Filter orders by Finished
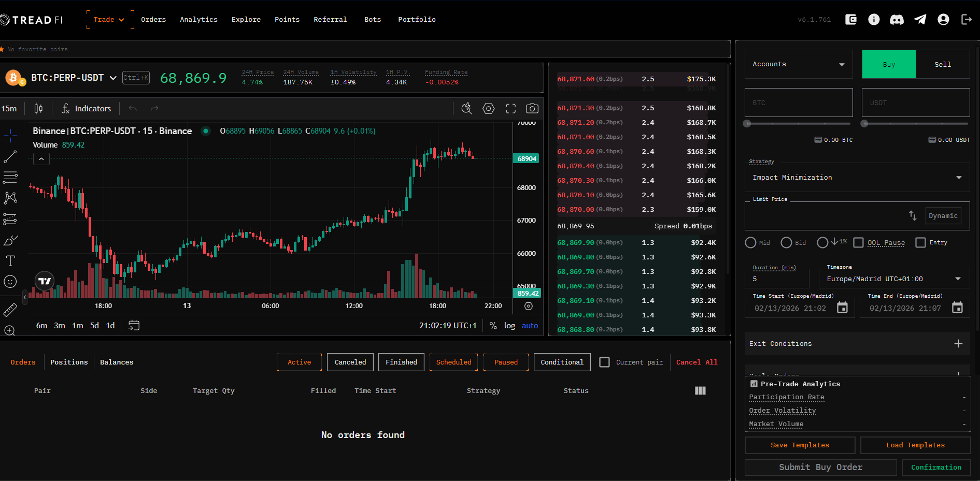This screenshot has height=481, width=980. [x=402, y=362]
